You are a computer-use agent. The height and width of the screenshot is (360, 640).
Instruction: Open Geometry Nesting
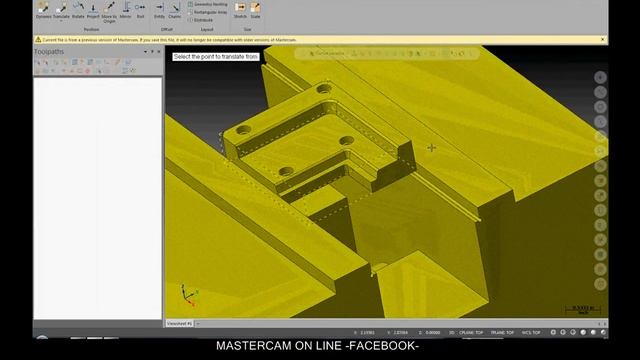click(x=208, y=4)
